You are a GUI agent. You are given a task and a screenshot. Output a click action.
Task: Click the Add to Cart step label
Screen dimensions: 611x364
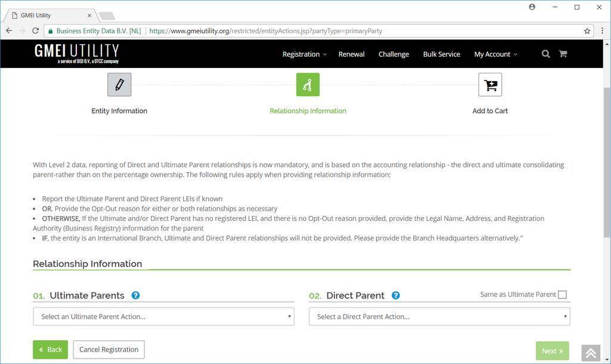(490, 110)
